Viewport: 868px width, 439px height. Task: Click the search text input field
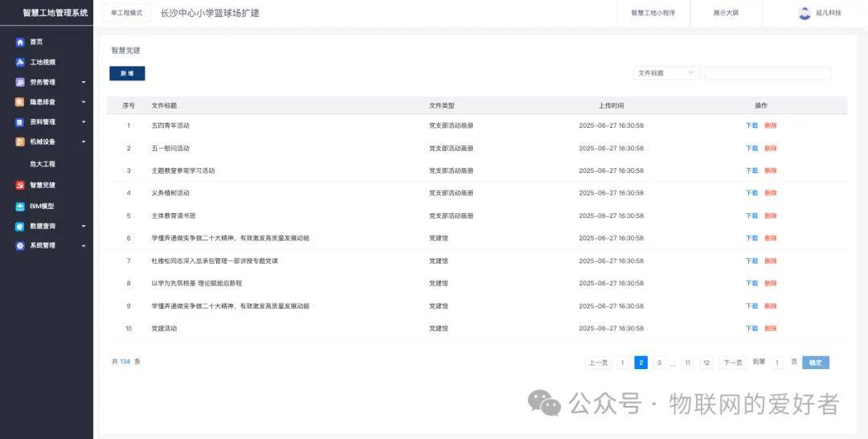point(768,73)
